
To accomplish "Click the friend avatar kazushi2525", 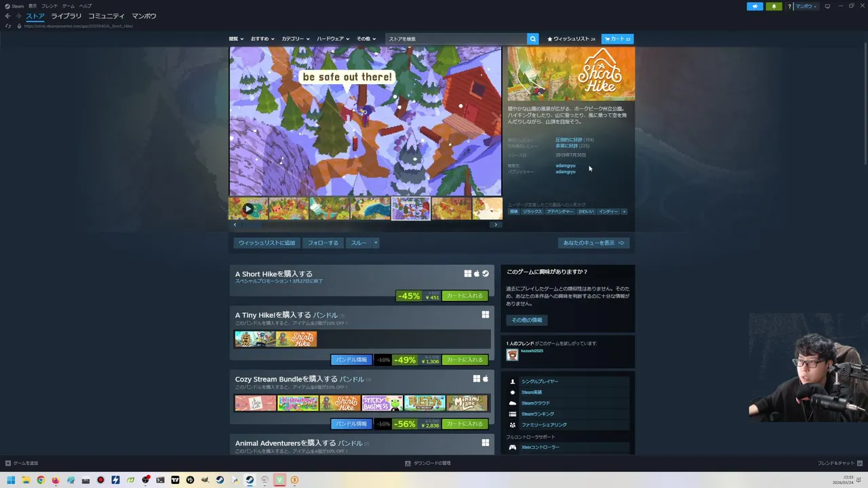I will click(512, 354).
